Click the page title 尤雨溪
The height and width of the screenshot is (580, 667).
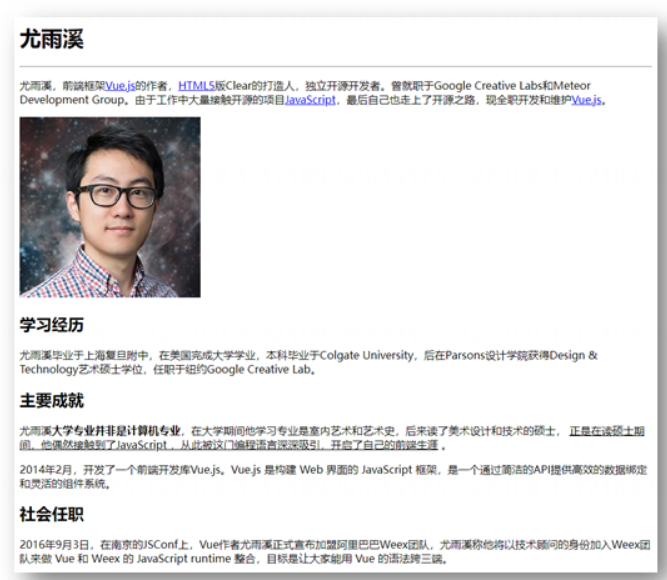[51, 39]
